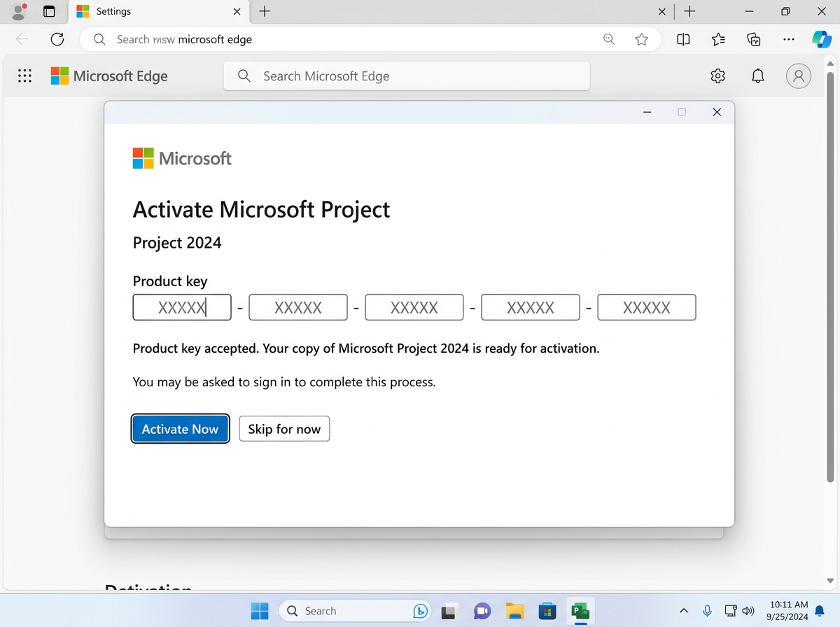Click the page vertical scrollbar
Viewport: 840px width, 627px height.
[x=830, y=276]
